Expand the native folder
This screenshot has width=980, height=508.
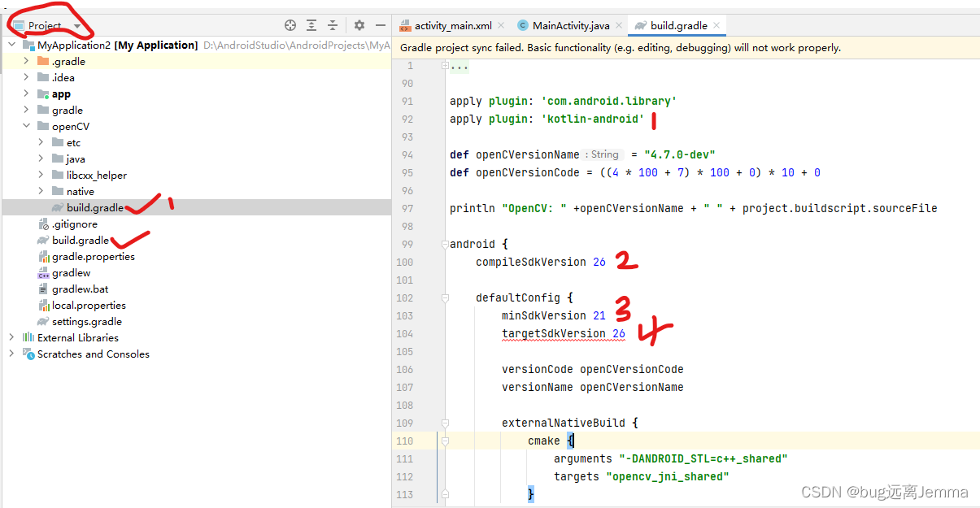(x=41, y=192)
